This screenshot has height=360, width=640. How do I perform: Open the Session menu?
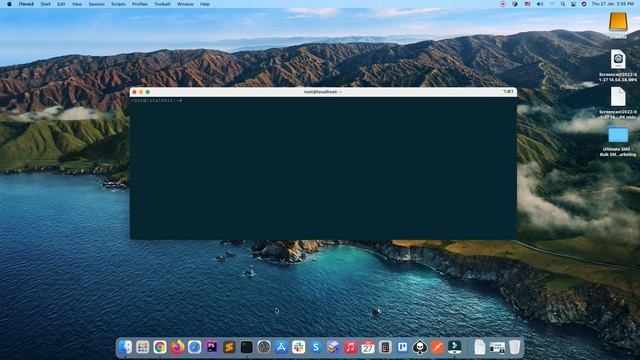(x=97, y=4)
